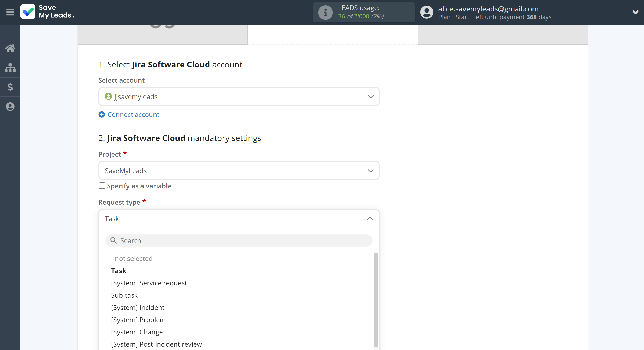Open the hamburger menu
The width and height of the screenshot is (644, 350).
point(10,12)
